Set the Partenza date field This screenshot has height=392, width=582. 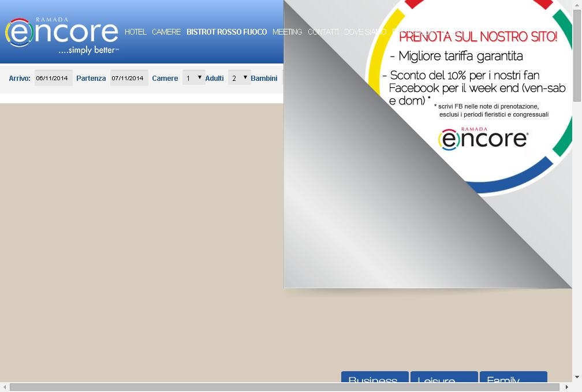129,78
